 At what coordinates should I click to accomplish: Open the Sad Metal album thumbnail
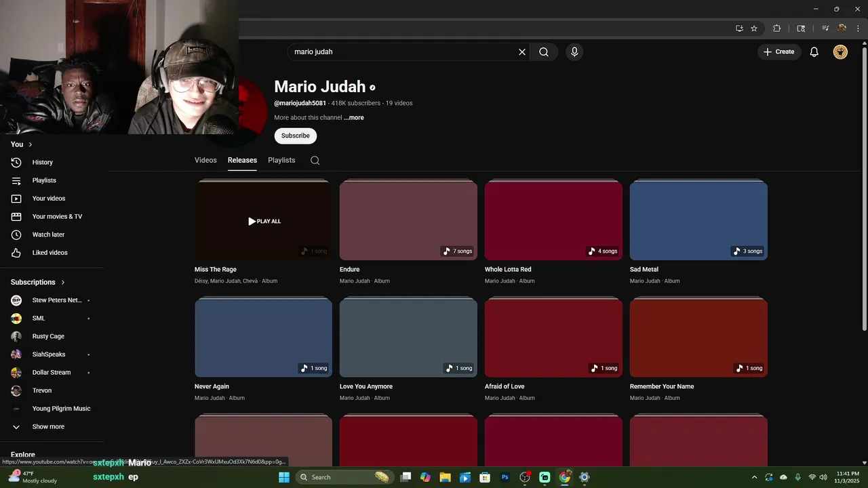[x=698, y=220]
